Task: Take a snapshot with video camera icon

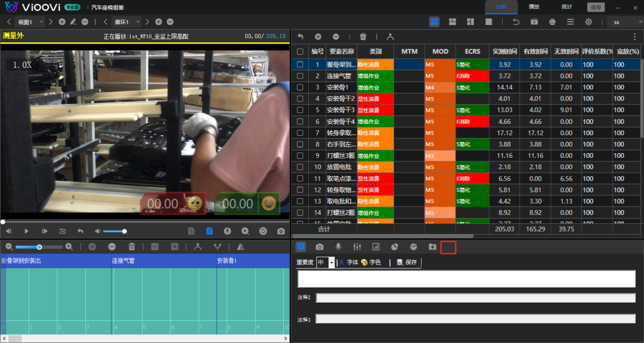Action: point(281,232)
